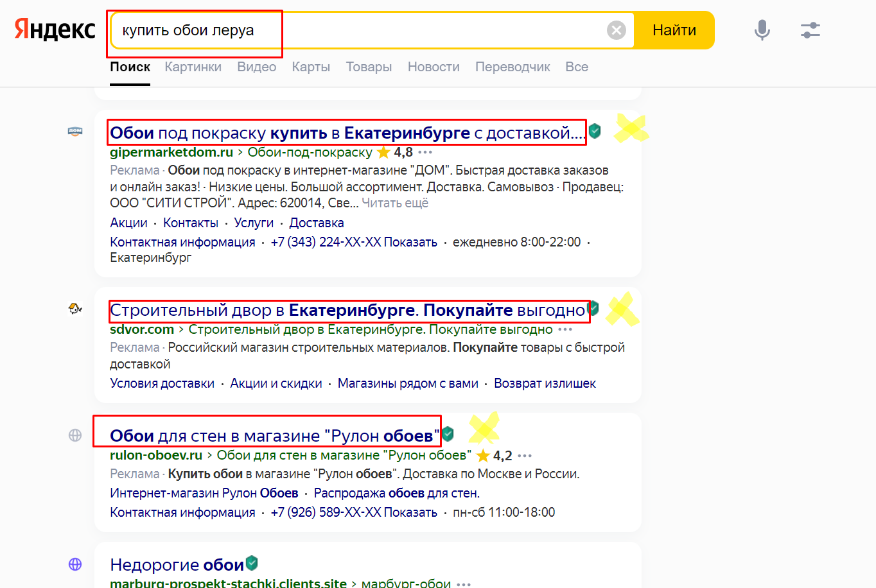The width and height of the screenshot is (876, 588).
Task: Open three-dots menu for marburg result
Action: tap(464, 584)
